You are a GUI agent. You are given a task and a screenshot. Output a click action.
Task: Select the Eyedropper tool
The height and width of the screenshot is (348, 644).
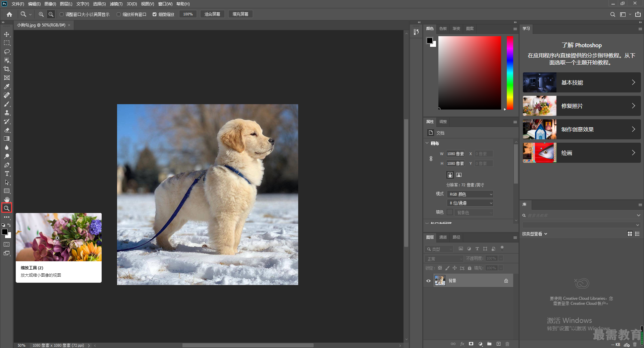pyautogui.click(x=7, y=86)
